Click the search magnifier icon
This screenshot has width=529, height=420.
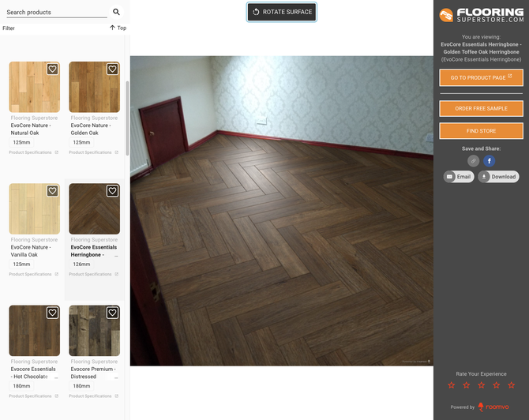(x=116, y=12)
